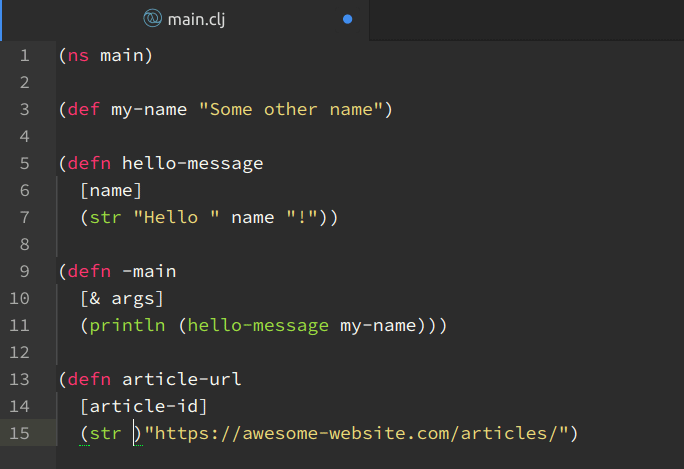
Task: Click line number 13 in the gutter
Action: click(x=19, y=380)
